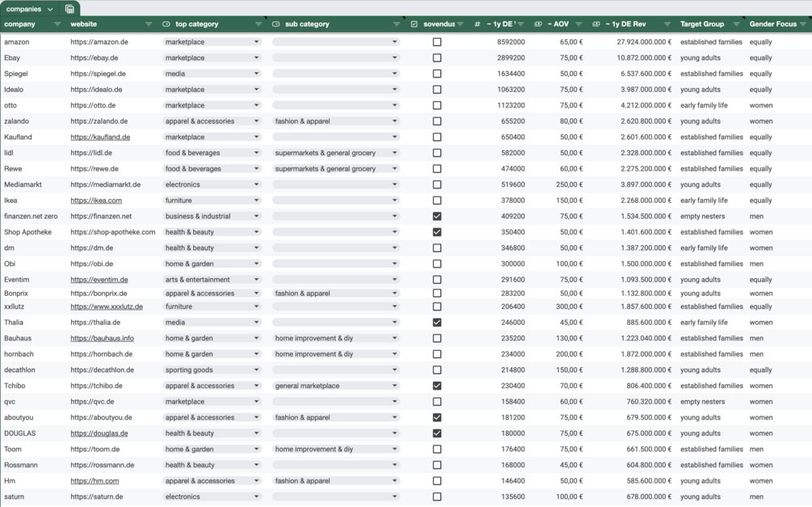Open the filter icon in the ~ 1y DE header

(x=520, y=24)
